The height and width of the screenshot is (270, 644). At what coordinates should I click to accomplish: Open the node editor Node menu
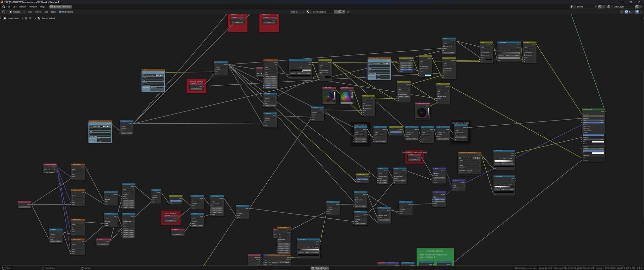54,12
